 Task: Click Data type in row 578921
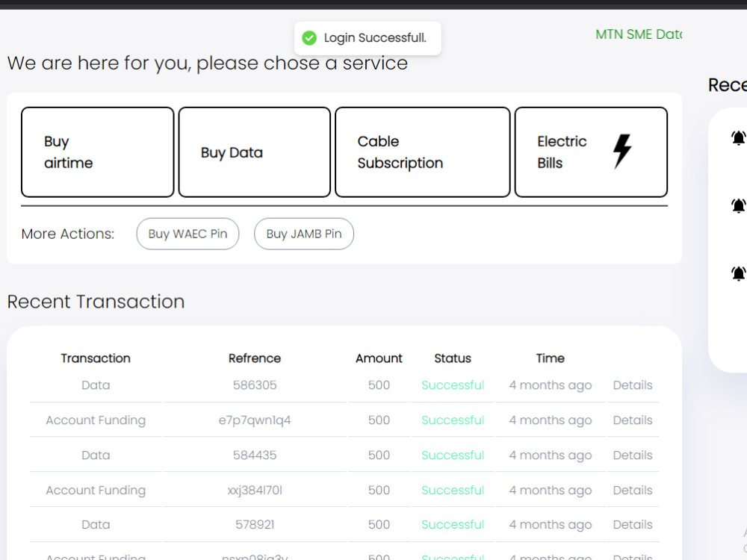click(x=96, y=524)
